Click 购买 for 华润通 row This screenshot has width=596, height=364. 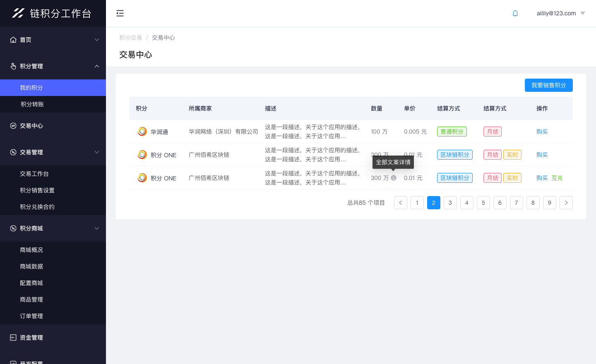[x=542, y=132]
